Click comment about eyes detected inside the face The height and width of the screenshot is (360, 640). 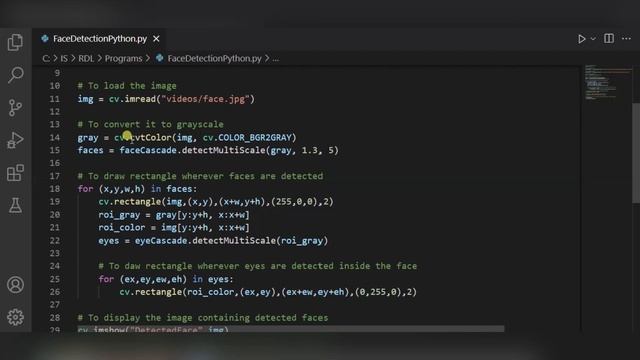coord(258,266)
